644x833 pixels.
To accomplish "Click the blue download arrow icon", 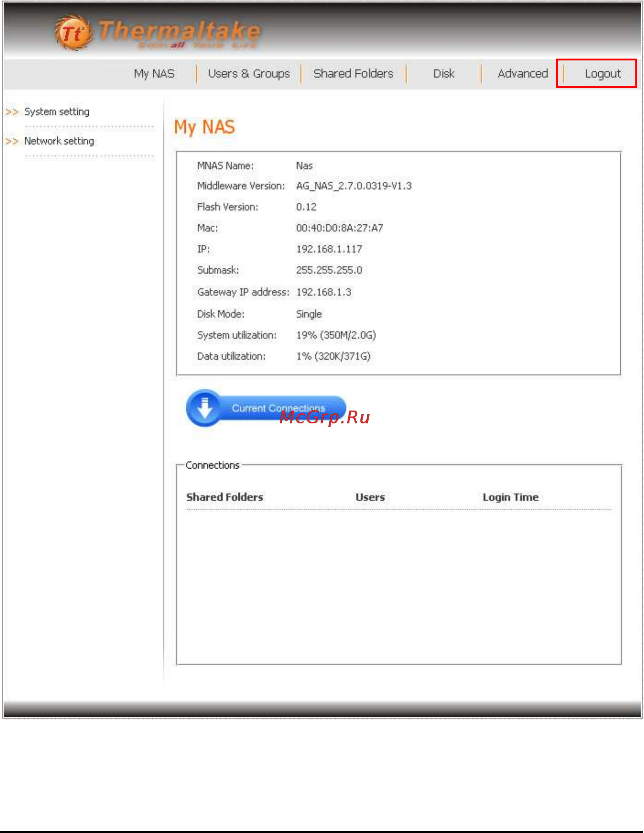I will [x=204, y=408].
